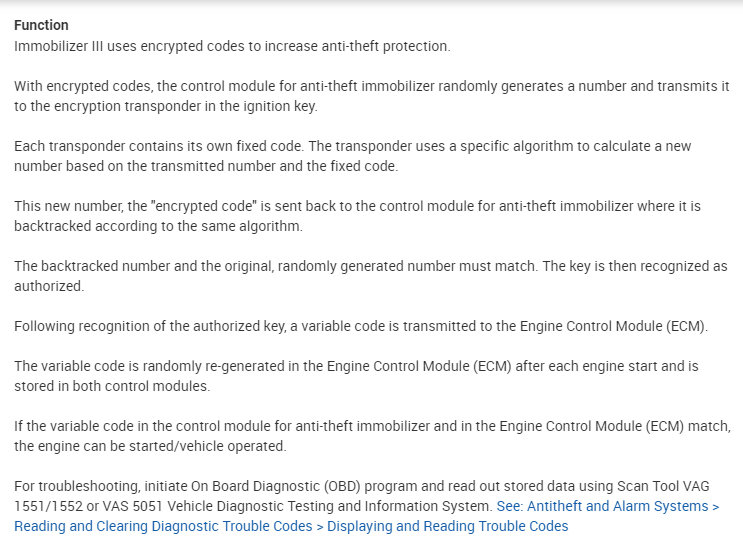Click the Displaying and Reading Trouble Codes link text
This screenshot has width=743, height=545.
[447, 526]
